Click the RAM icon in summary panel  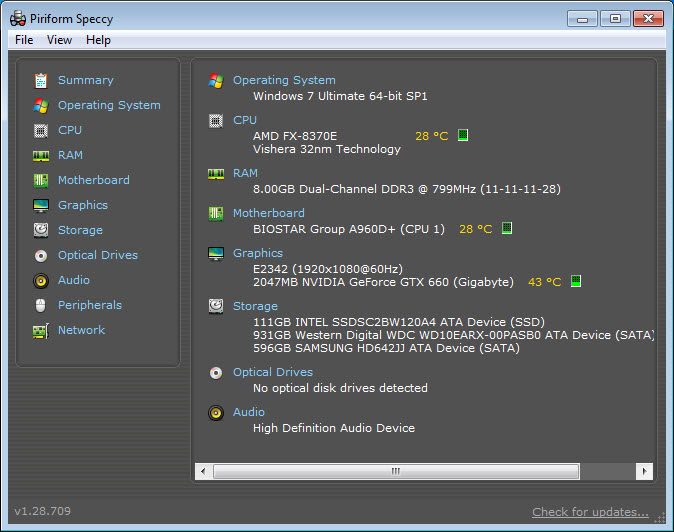(x=216, y=174)
